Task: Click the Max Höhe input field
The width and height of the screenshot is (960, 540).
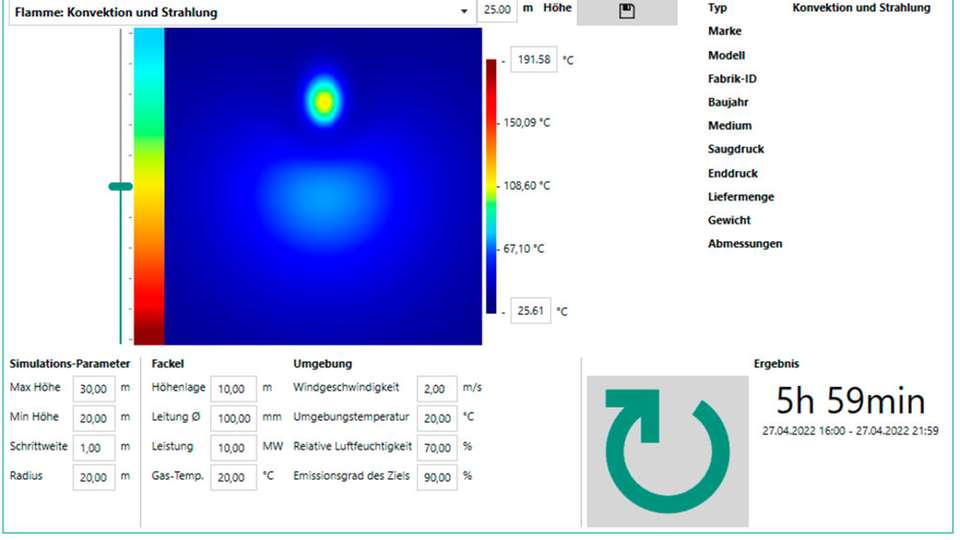Action: (94, 389)
